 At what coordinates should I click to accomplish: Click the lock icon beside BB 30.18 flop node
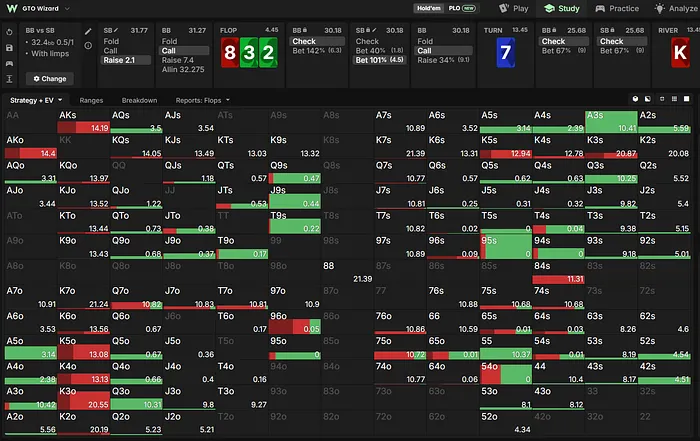click(305, 30)
